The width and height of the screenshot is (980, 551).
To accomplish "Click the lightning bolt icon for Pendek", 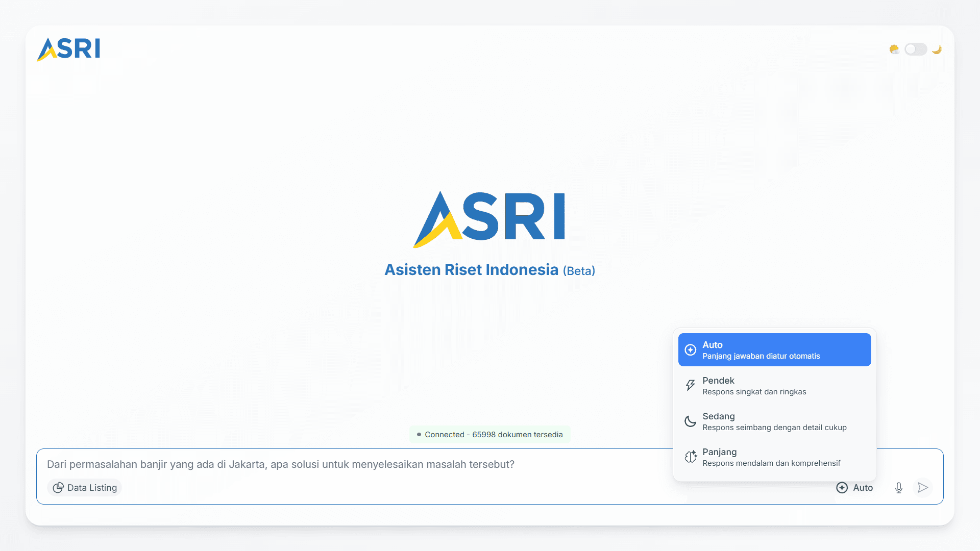I will point(690,386).
